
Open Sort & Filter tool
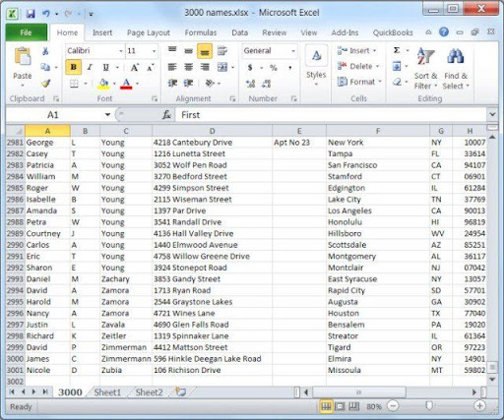click(x=425, y=69)
